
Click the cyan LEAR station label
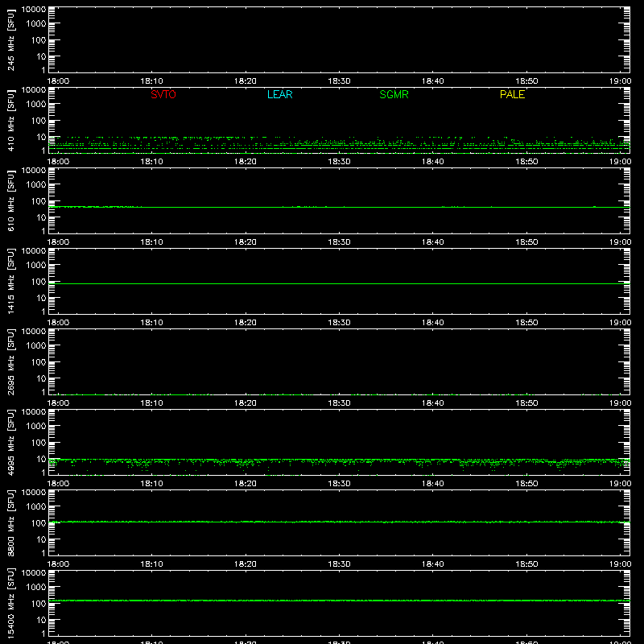[279, 94]
